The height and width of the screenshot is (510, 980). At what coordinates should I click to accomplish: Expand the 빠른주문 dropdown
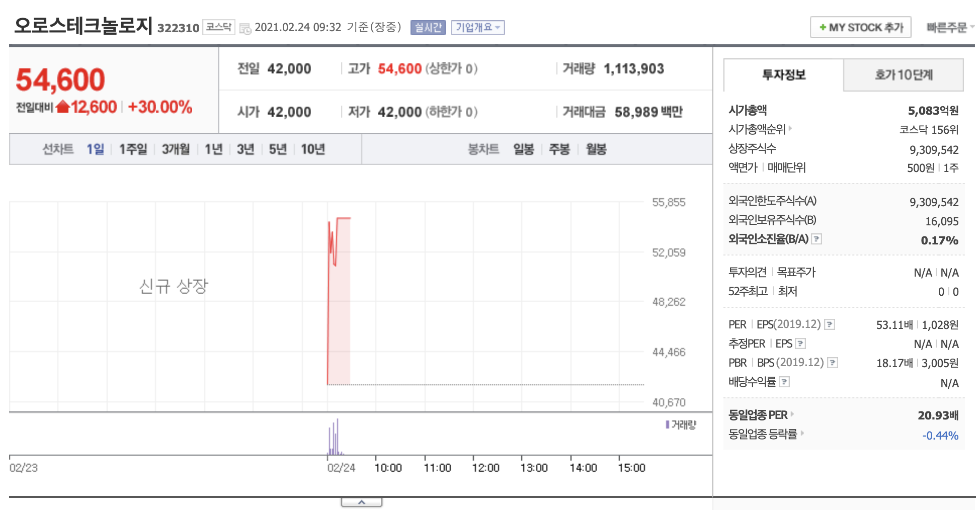[950, 28]
